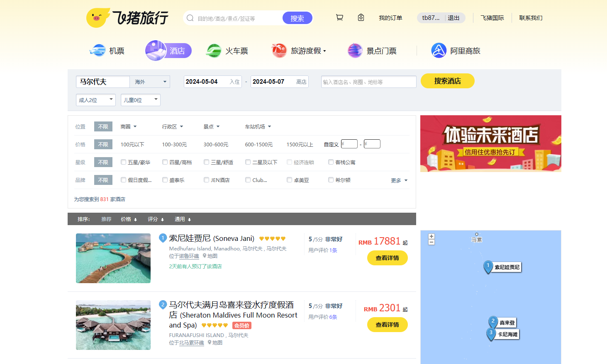Click the destination field 马尔代夫
The width and height of the screenshot is (607, 364).
103,82
